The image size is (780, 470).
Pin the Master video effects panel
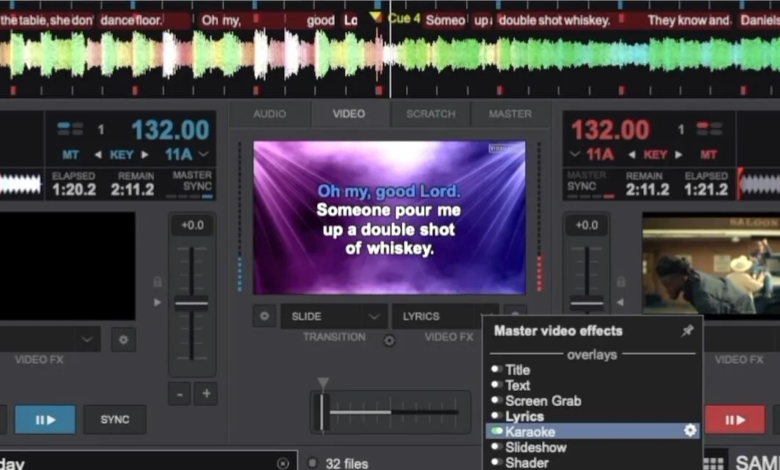(x=687, y=331)
